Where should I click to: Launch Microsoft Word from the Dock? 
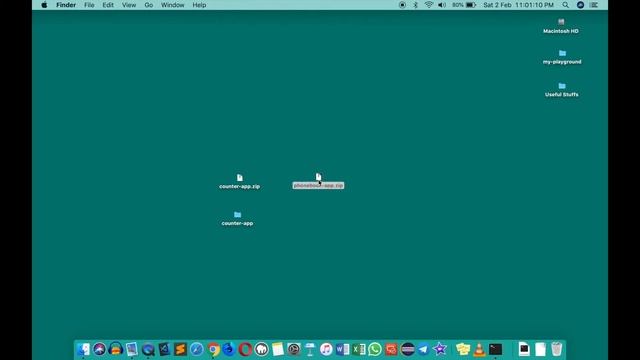(342, 349)
